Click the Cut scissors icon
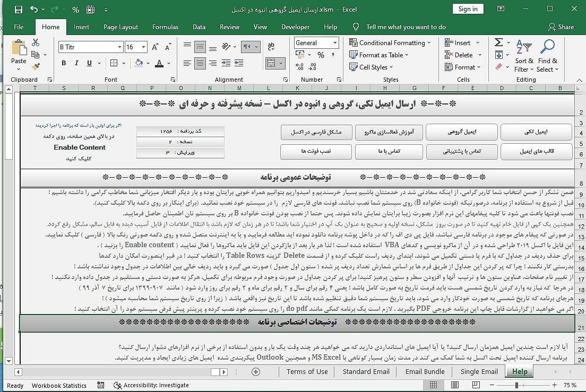The width and height of the screenshot is (586, 392). click(36, 42)
